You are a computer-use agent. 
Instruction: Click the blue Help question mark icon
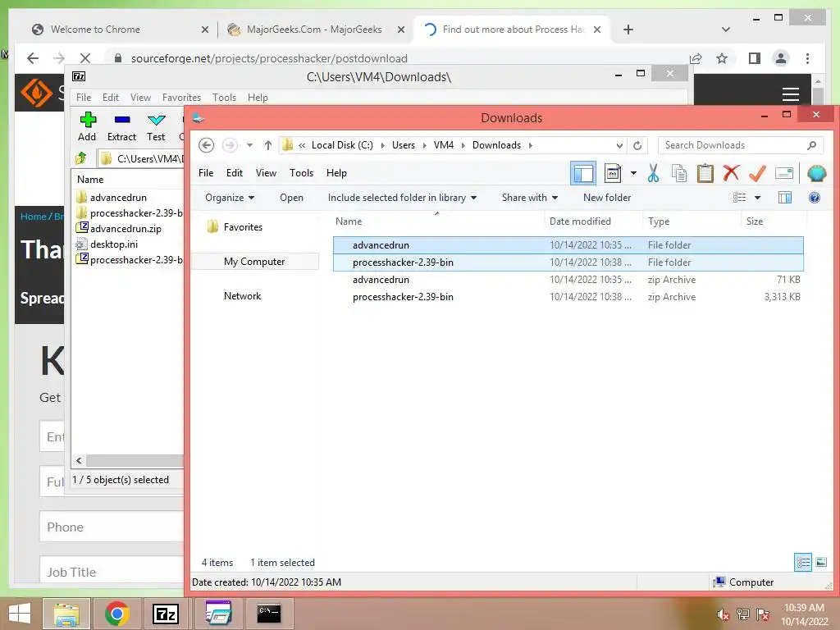[x=815, y=198]
